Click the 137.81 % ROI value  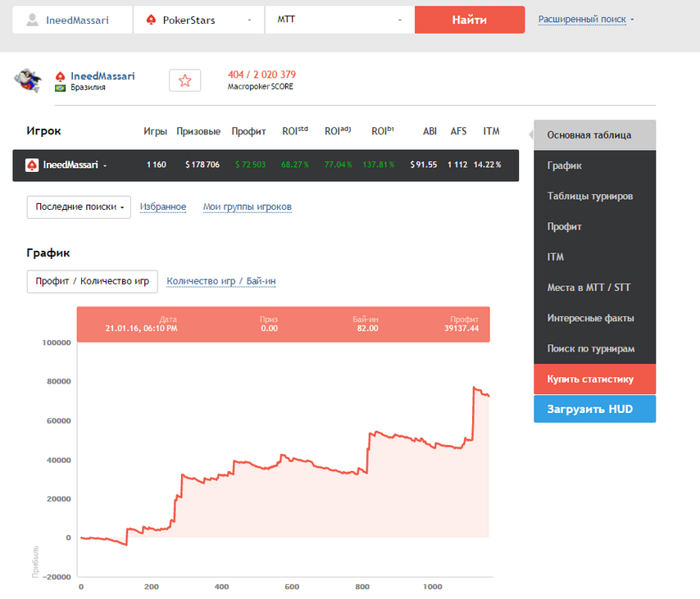[x=379, y=165]
